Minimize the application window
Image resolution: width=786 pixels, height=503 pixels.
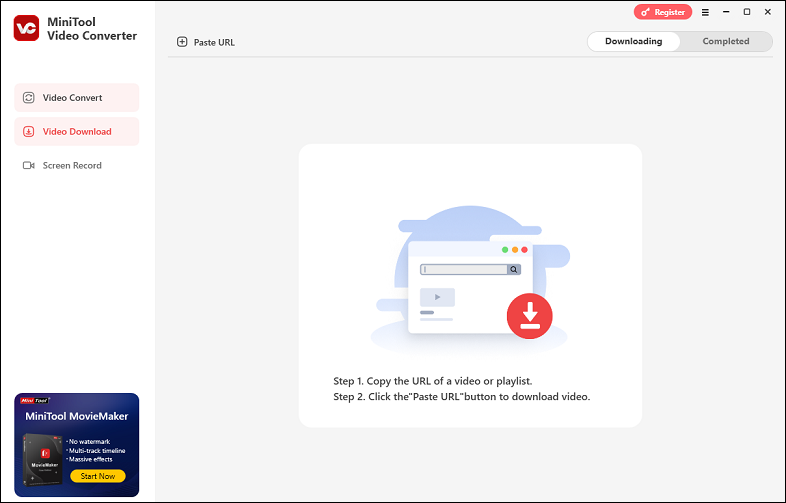(x=726, y=12)
